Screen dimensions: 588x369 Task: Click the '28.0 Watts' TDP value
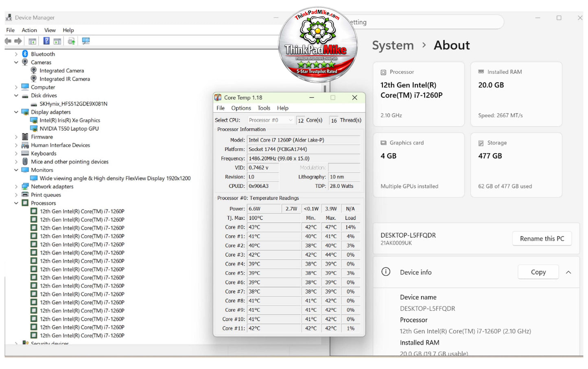click(x=341, y=186)
